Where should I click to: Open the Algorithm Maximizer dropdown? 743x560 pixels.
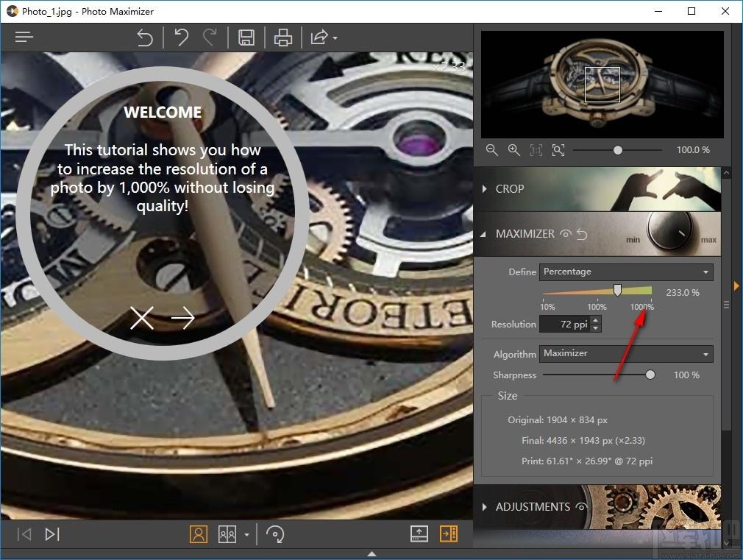pos(626,354)
